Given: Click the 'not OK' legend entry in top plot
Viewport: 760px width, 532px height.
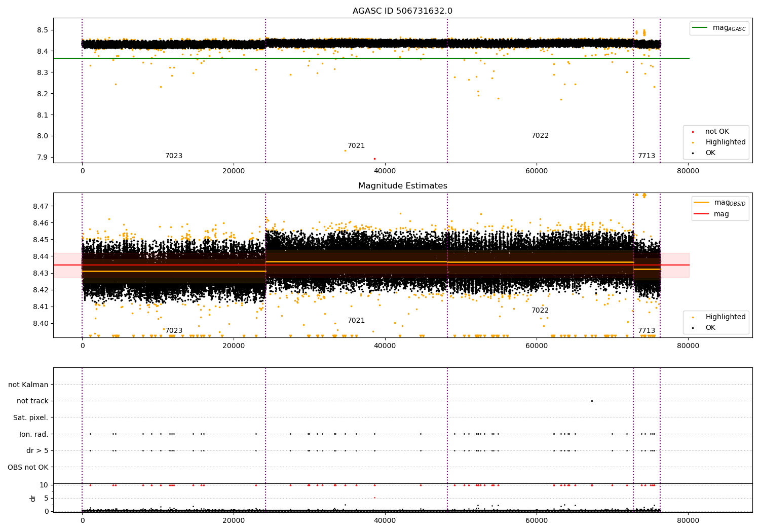Looking at the screenshot, I should tap(717, 132).
